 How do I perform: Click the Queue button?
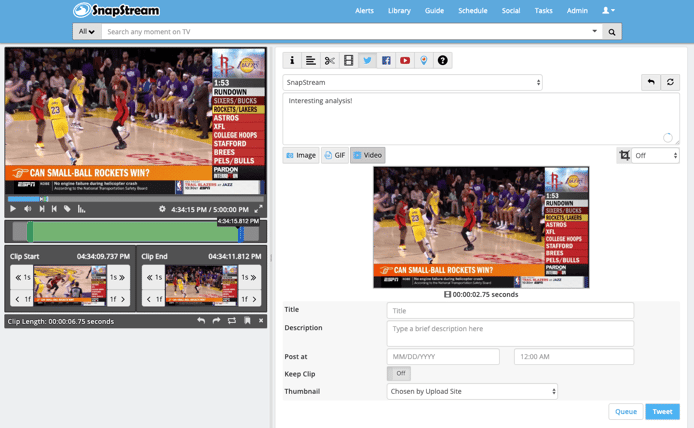(x=626, y=412)
